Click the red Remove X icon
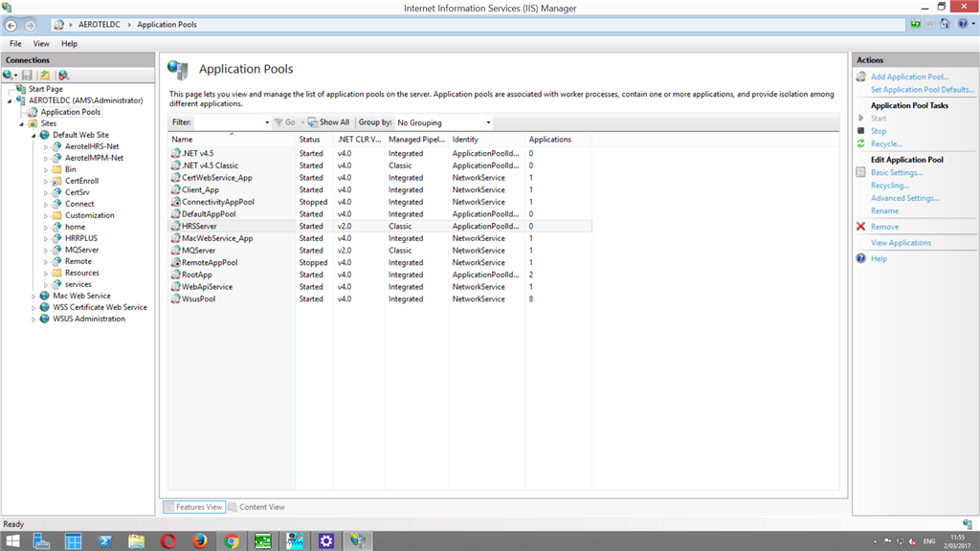The height and width of the screenshot is (551, 980). tap(861, 226)
